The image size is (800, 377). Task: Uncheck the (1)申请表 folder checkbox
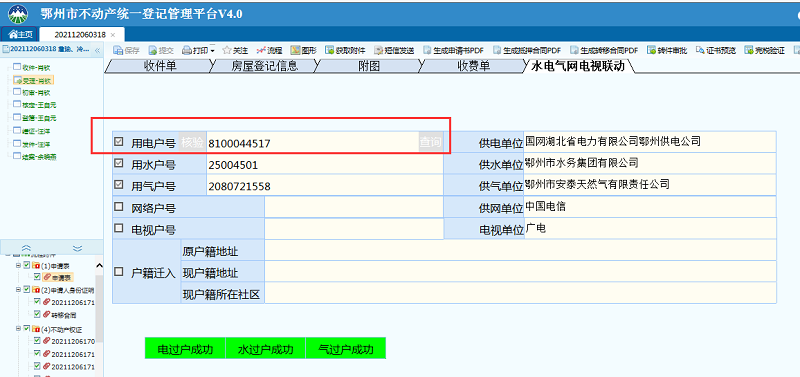28,266
